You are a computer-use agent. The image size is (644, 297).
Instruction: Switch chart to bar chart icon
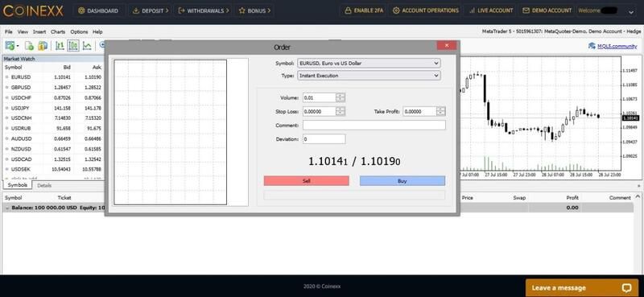click(x=60, y=46)
